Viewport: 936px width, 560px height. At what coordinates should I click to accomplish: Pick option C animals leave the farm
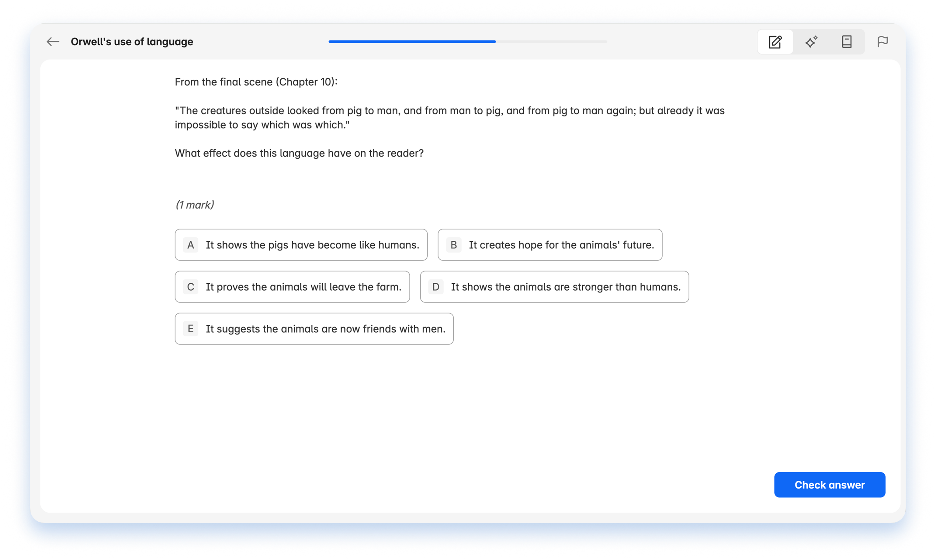303,287
